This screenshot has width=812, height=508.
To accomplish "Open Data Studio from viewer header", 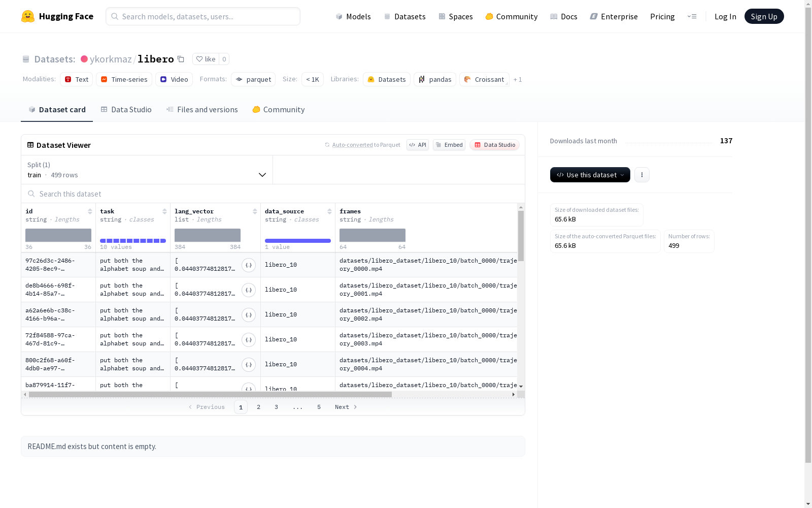I will coord(494,145).
